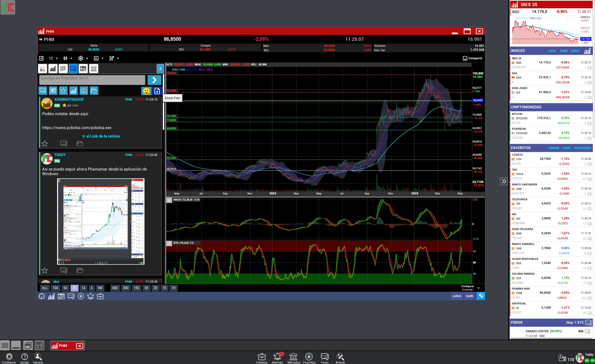Close the chat panel with the X button
The image size is (595, 364).
coord(160,69)
